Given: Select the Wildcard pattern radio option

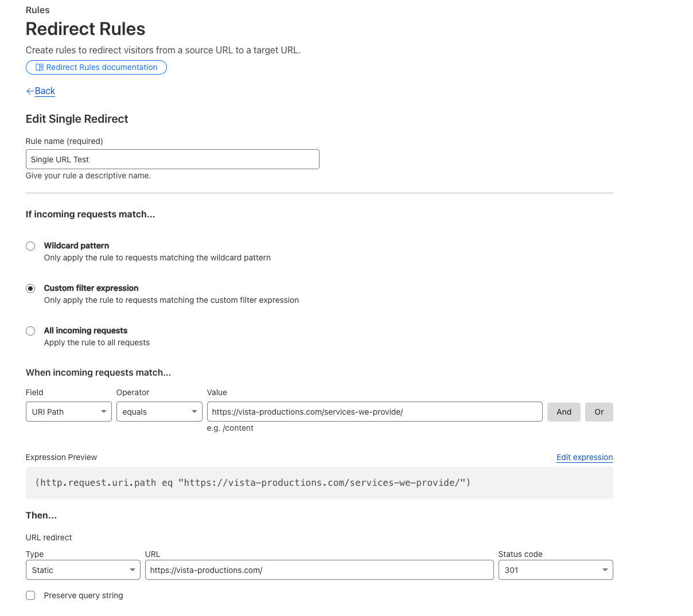Looking at the screenshot, I should [x=30, y=246].
